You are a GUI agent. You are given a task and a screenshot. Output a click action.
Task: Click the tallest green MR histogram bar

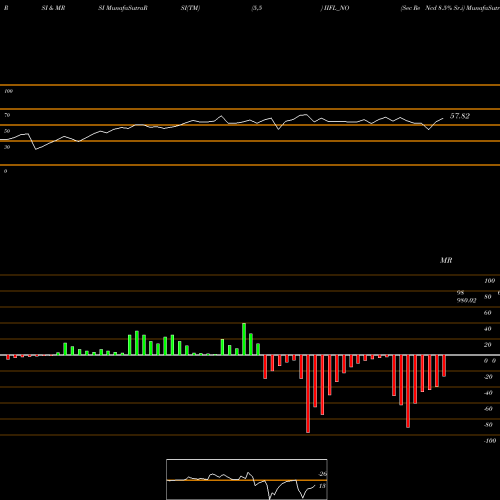click(x=244, y=339)
